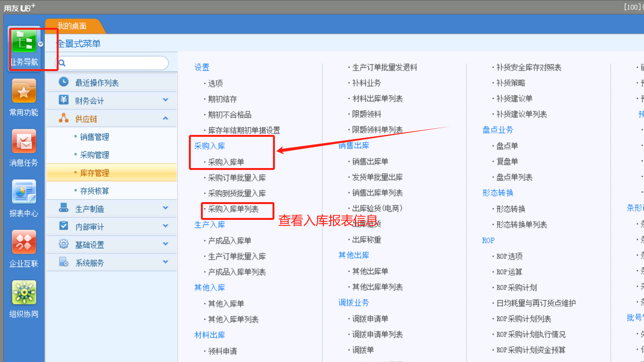The width and height of the screenshot is (644, 362).
Task: Open the 消息任务 envelope icon
Action: tap(24, 142)
